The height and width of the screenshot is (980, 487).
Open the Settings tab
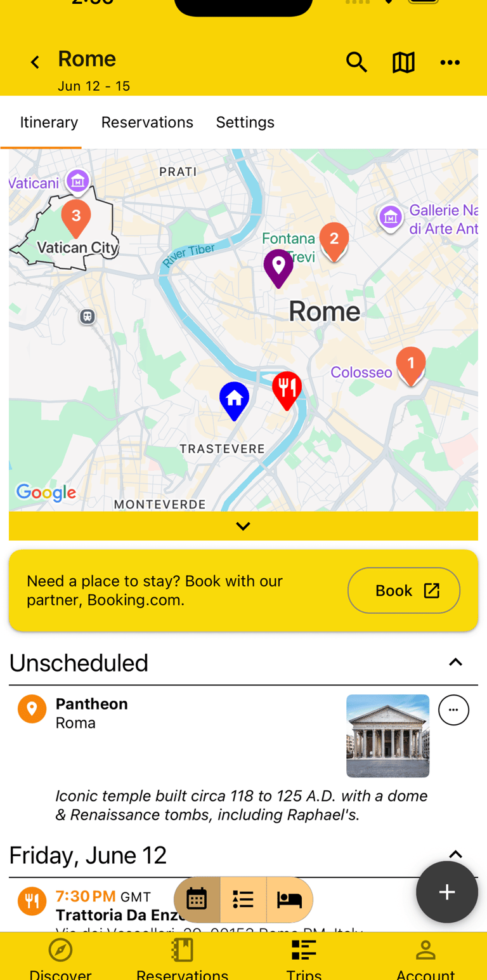pyautogui.click(x=245, y=122)
